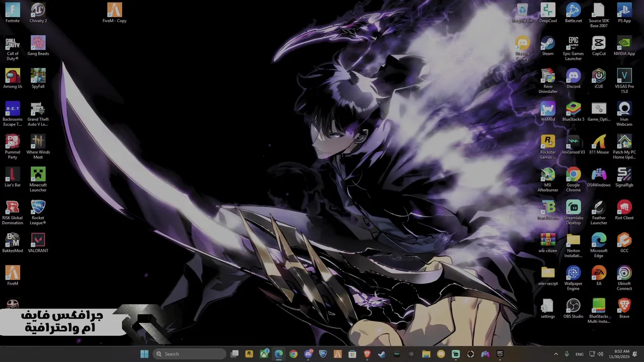
Task: Click the taskbar Search box
Action: [190, 354]
